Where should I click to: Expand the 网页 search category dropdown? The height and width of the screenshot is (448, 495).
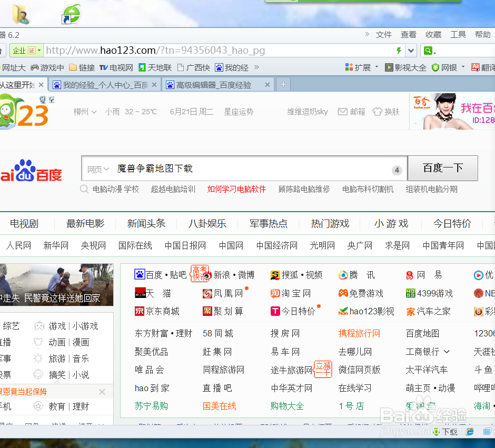tap(97, 170)
